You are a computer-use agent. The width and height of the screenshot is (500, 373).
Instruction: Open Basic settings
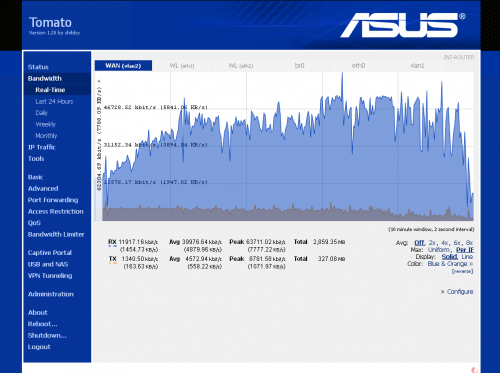[x=35, y=177]
